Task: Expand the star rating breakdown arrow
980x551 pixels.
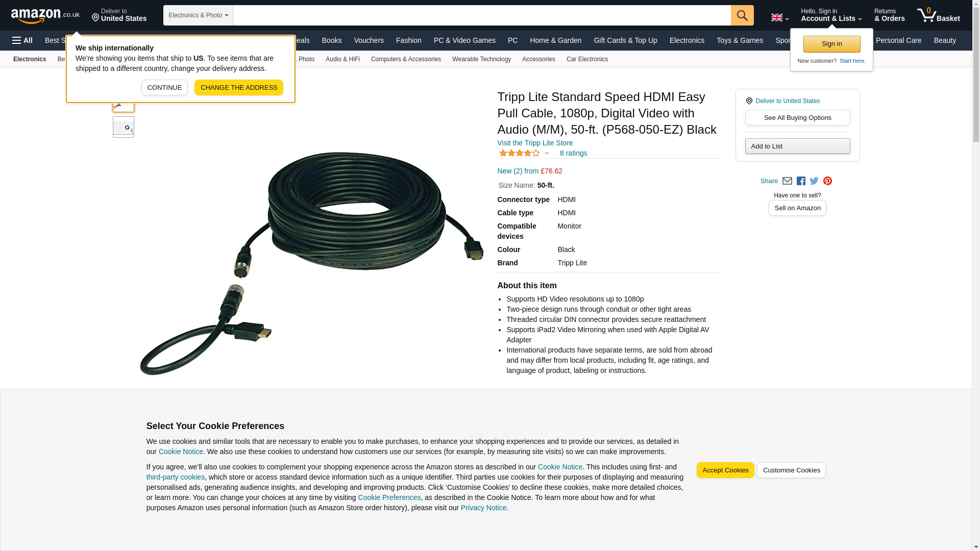Action: click(x=547, y=153)
